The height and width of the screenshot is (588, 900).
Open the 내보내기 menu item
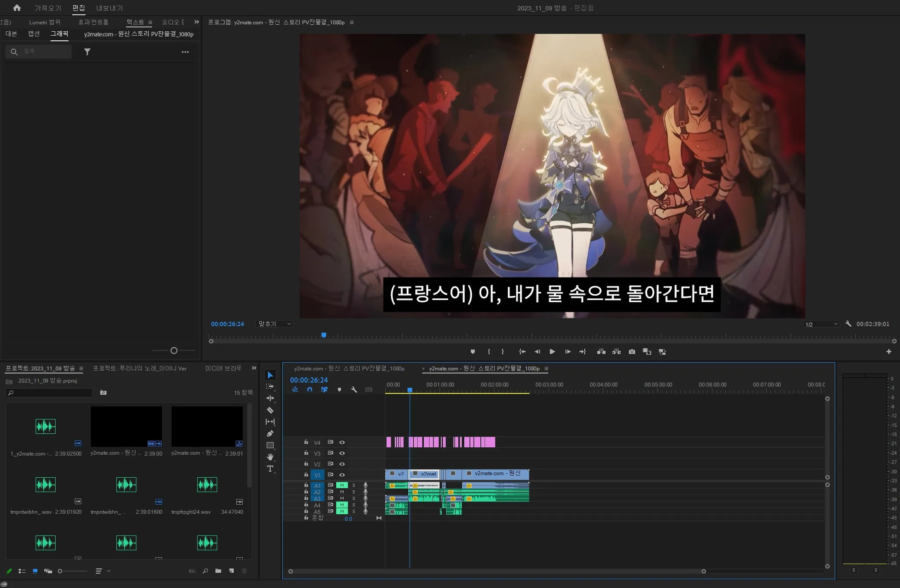pyautogui.click(x=108, y=8)
